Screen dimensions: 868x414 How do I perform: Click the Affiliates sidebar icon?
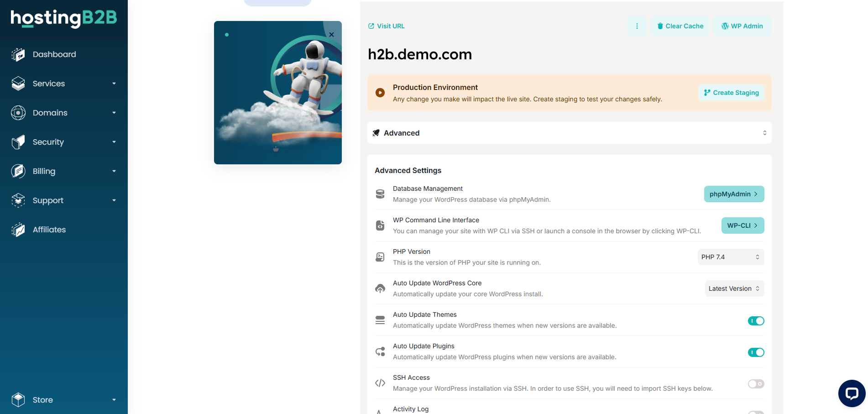[18, 230]
